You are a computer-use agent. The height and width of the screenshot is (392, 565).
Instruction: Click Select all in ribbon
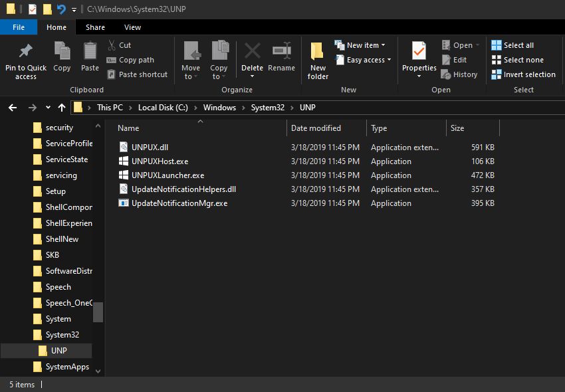512,45
